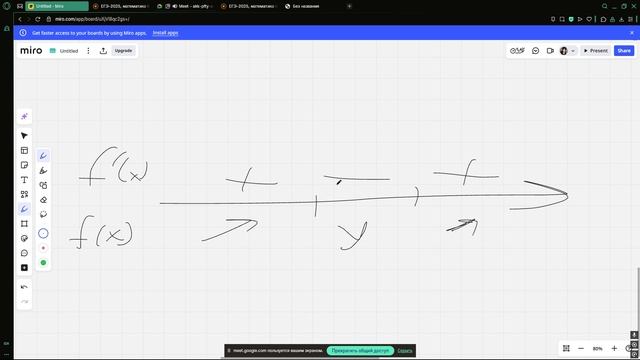This screenshot has width=640, height=360.
Task: Open the browser workspaces mail icon
Action: pos(20,6)
